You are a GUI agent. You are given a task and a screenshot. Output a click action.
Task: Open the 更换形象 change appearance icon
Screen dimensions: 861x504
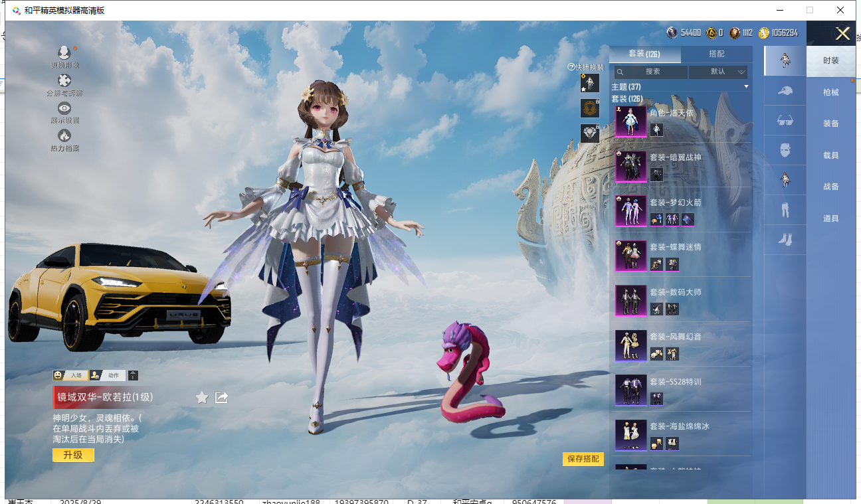click(64, 53)
